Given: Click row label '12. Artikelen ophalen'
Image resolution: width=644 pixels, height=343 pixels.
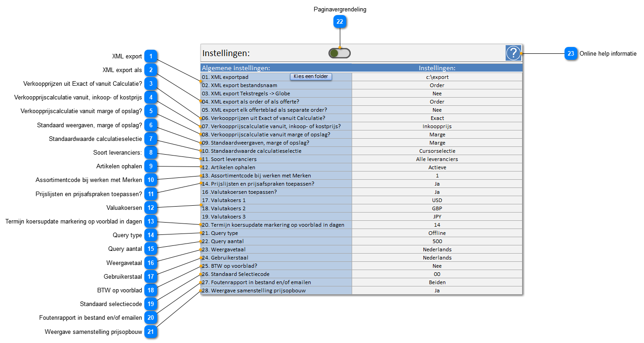Looking at the screenshot, I should [x=228, y=167].
